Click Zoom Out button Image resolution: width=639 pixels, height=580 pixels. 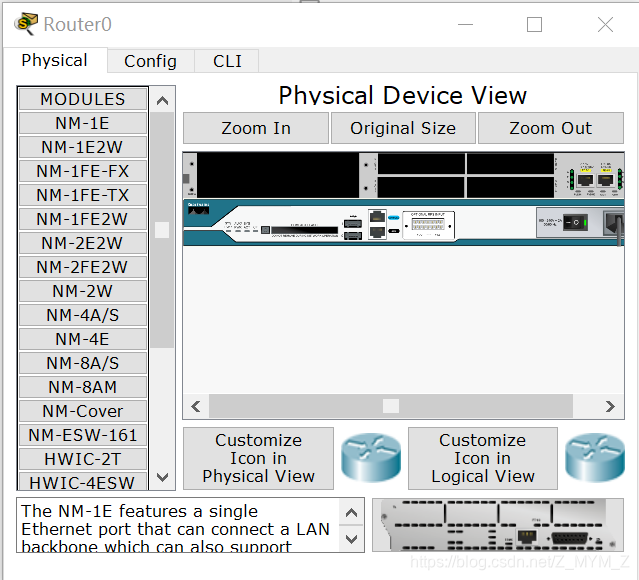551,128
